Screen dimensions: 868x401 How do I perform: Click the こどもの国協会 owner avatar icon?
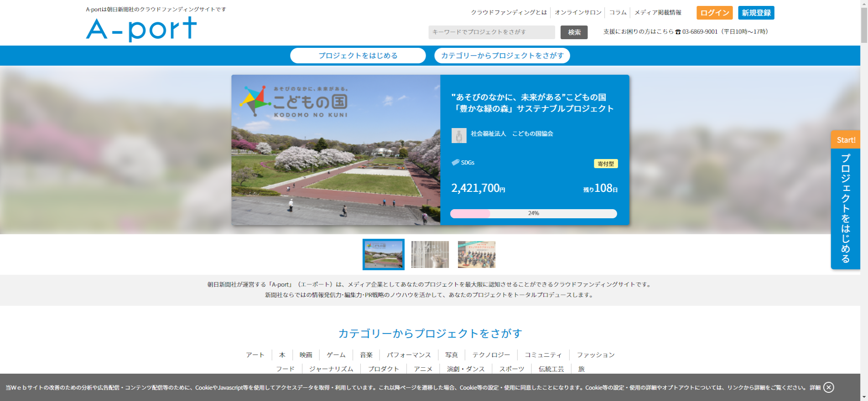pyautogui.click(x=459, y=135)
